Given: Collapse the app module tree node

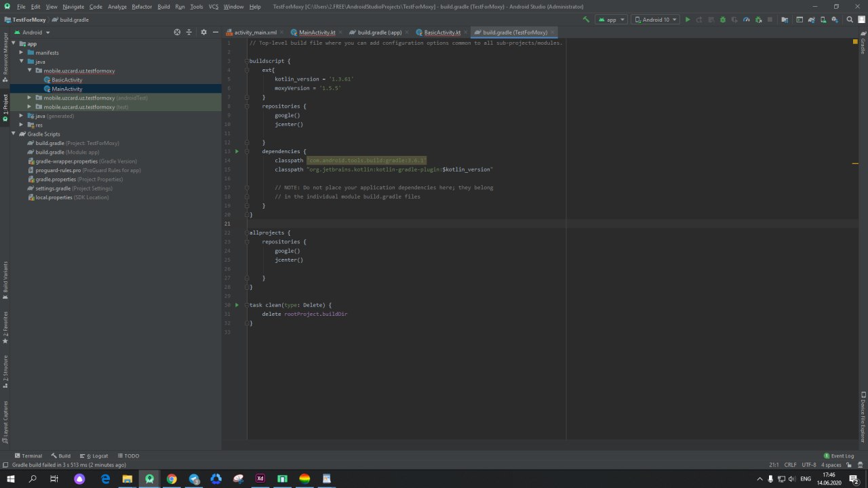Looking at the screenshot, I should [14, 43].
